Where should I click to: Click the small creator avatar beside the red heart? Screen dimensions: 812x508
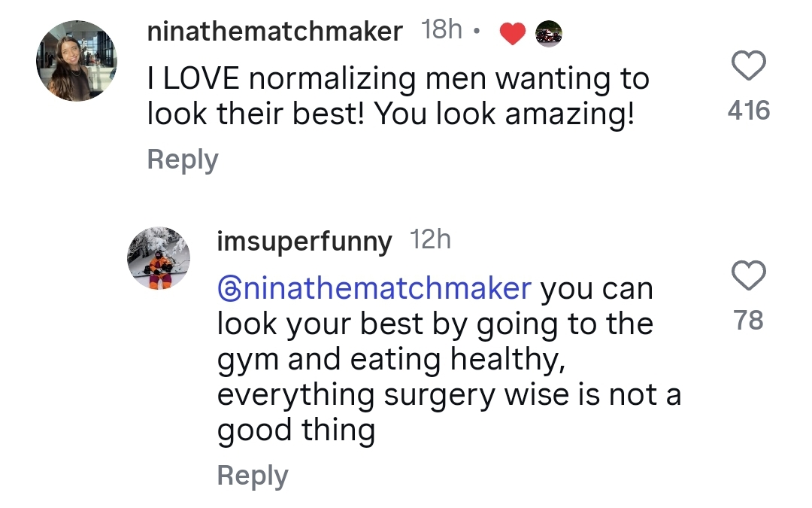click(549, 34)
